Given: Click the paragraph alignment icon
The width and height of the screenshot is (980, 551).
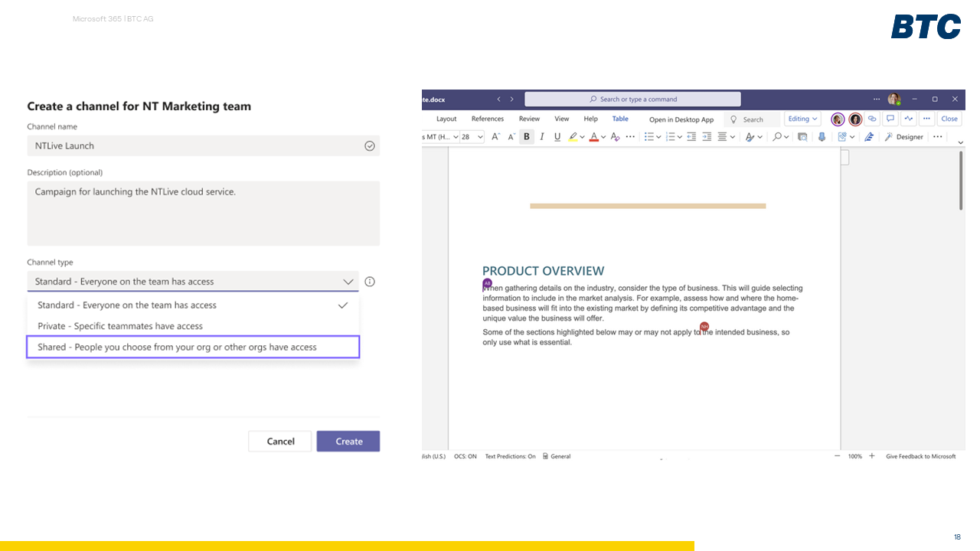Looking at the screenshot, I should click(722, 137).
